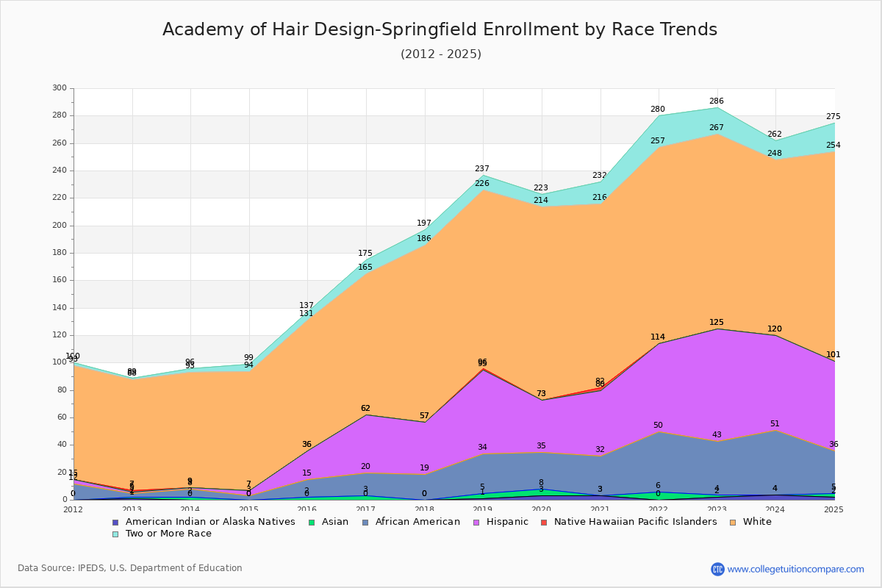Click the 140 y-axis label
The height and width of the screenshot is (588, 882).
(x=60, y=308)
